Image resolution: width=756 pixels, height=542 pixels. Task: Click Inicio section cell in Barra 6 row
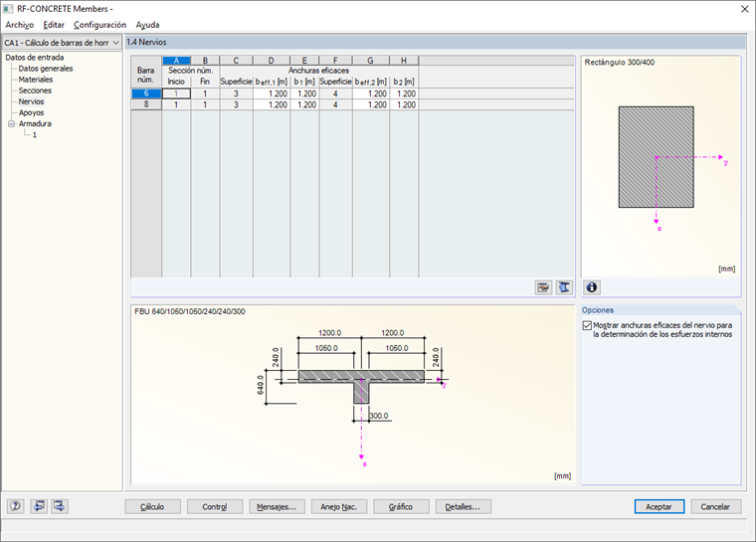pyautogui.click(x=176, y=93)
